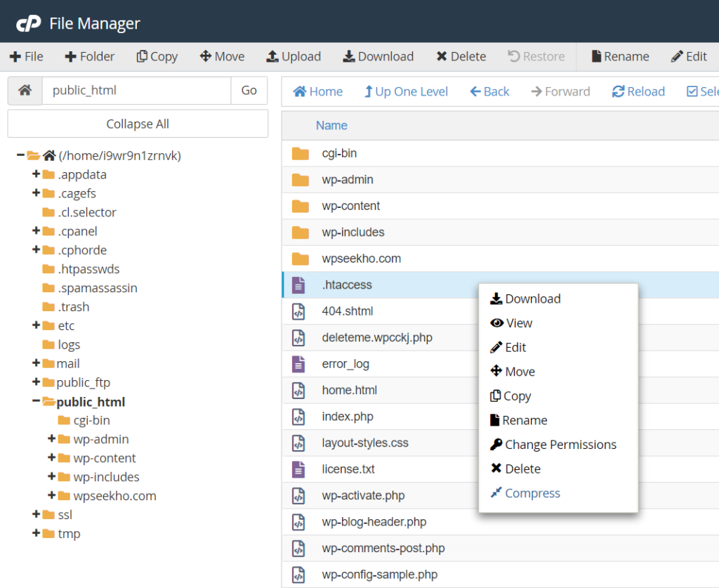The width and height of the screenshot is (719, 588).
Task: Reload the file listing
Action: (638, 92)
